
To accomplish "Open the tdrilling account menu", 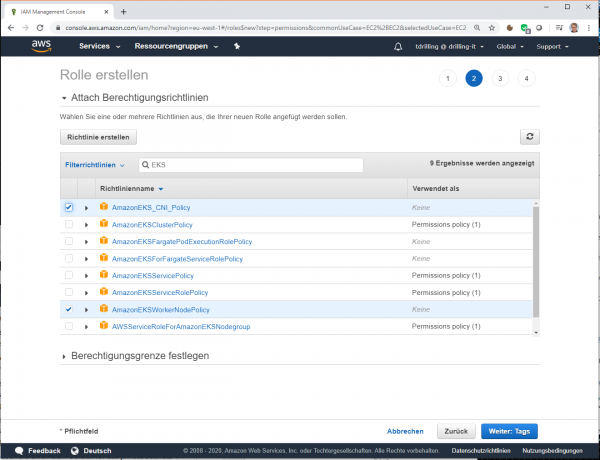I will [x=449, y=46].
